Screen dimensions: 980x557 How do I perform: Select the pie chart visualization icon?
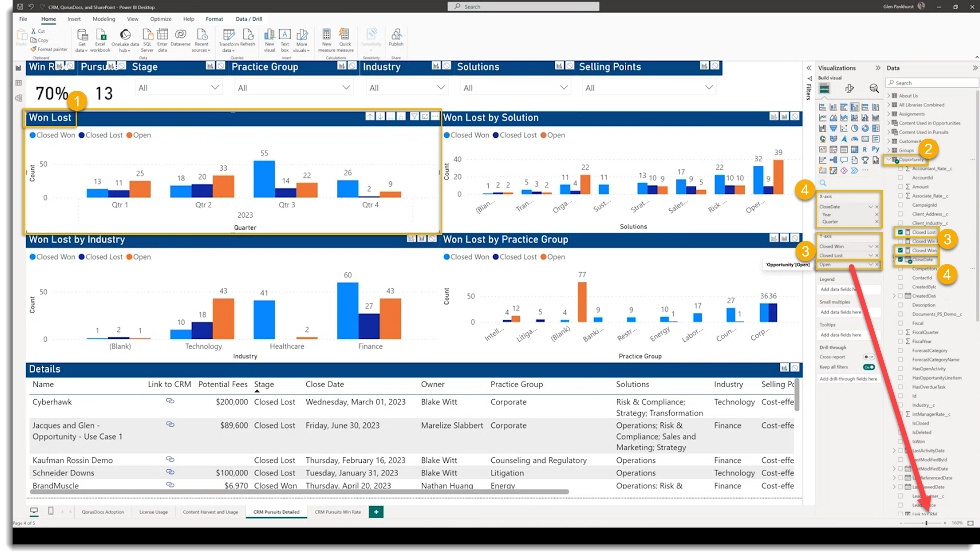tap(855, 128)
